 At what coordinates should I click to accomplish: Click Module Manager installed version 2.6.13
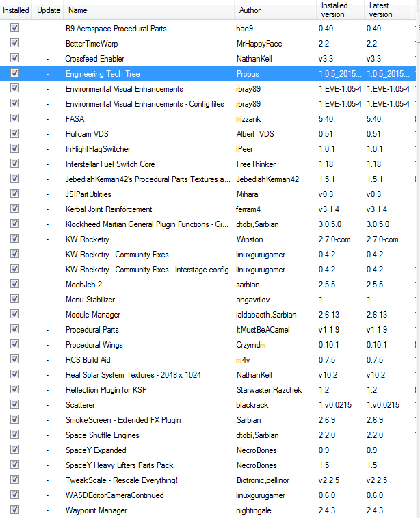click(x=329, y=315)
